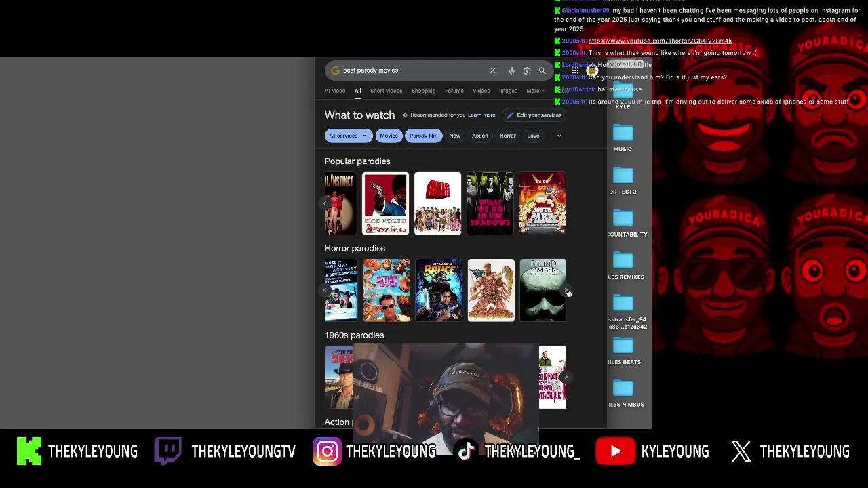
Task: Enable the Love filter chip
Action: point(533,136)
